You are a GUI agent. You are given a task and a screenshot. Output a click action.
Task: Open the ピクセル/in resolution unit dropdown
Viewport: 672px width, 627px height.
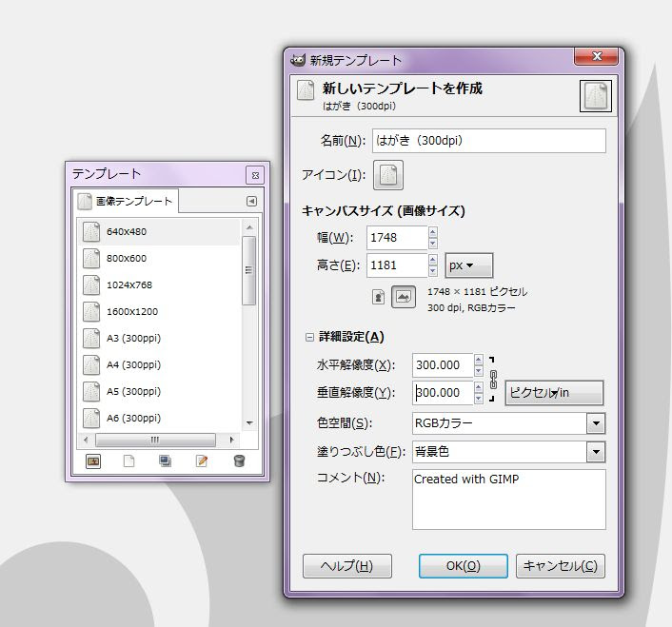pyautogui.click(x=554, y=392)
